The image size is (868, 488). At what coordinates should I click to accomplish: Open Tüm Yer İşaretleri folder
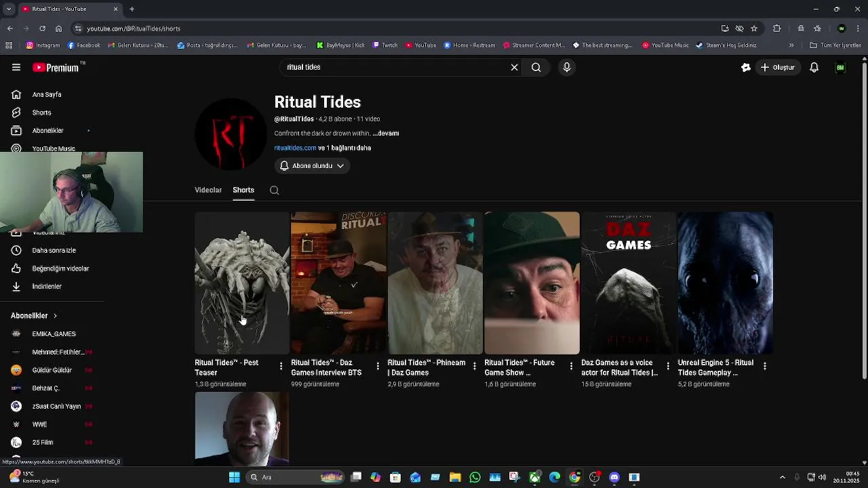[x=835, y=45]
